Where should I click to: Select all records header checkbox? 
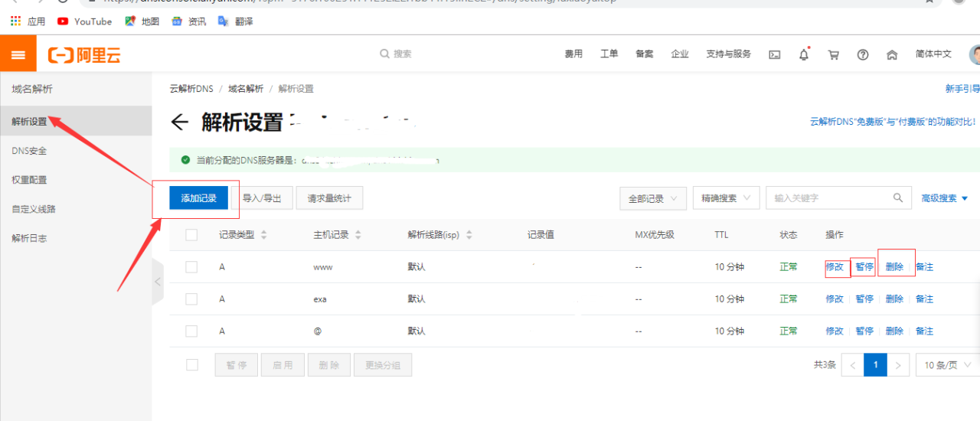[191, 235]
